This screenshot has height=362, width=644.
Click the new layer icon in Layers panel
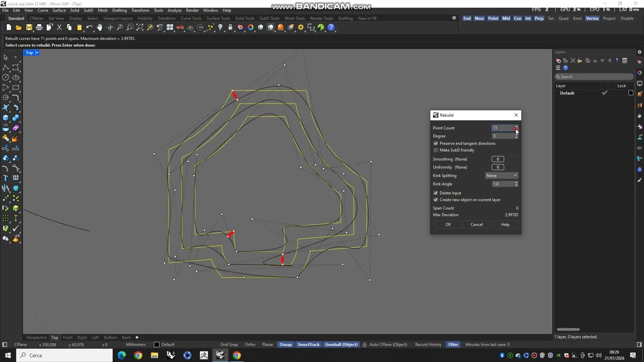point(558,61)
